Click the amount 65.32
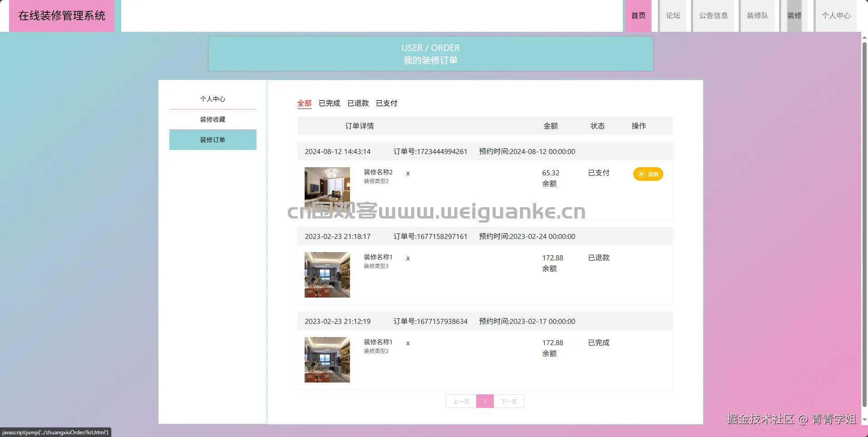868x437 pixels. tap(551, 173)
